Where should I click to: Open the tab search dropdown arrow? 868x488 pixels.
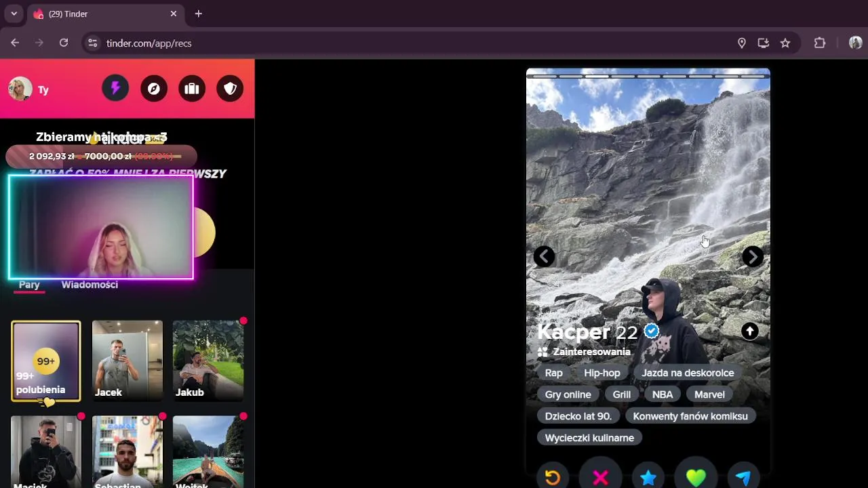14,14
